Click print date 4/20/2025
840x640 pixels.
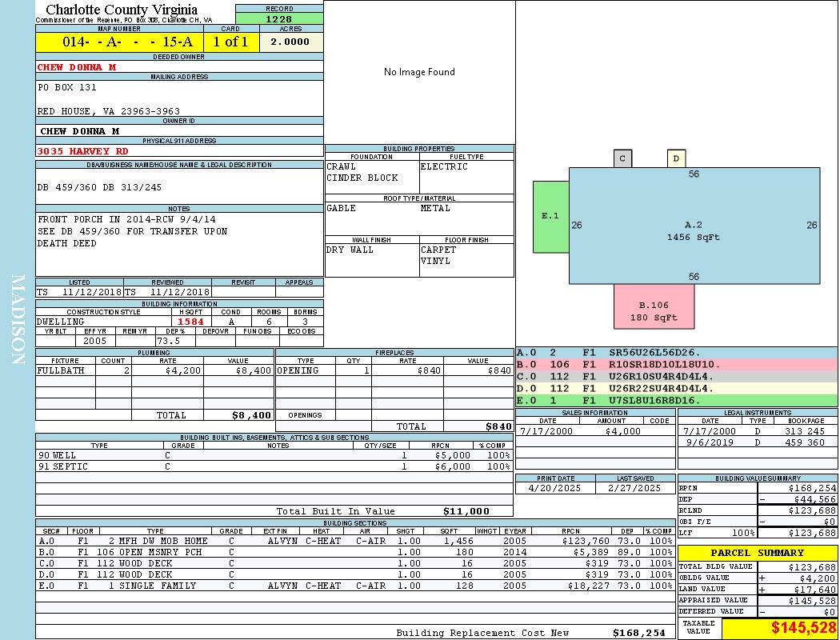coord(554,489)
